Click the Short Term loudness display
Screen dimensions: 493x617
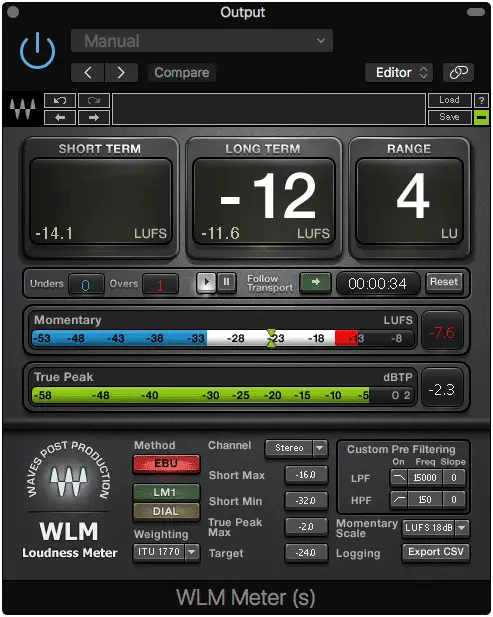101,201
